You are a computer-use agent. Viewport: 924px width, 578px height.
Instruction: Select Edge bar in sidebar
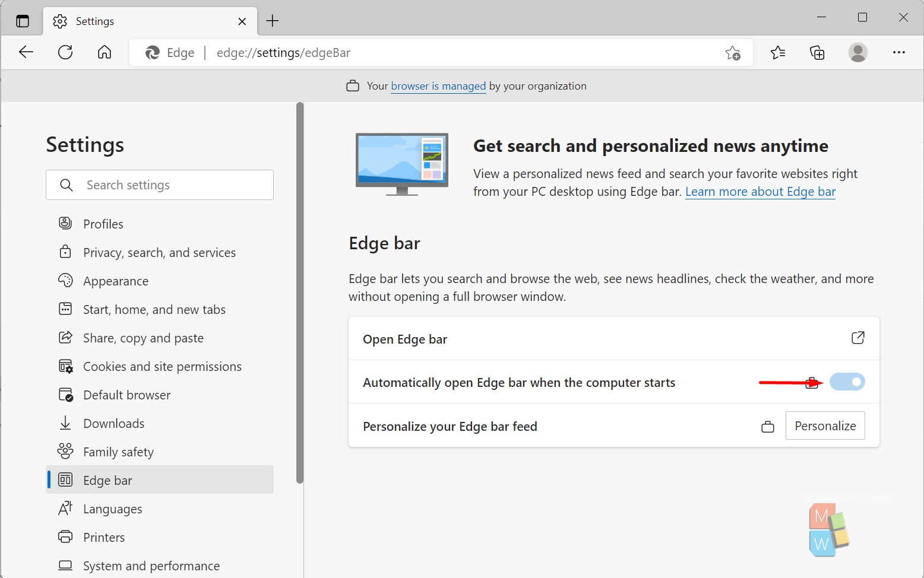click(160, 479)
